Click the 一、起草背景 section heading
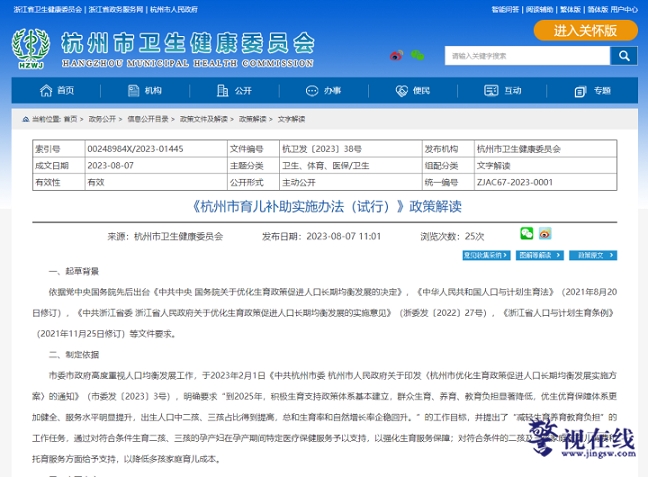648x477 pixels. 74,272
